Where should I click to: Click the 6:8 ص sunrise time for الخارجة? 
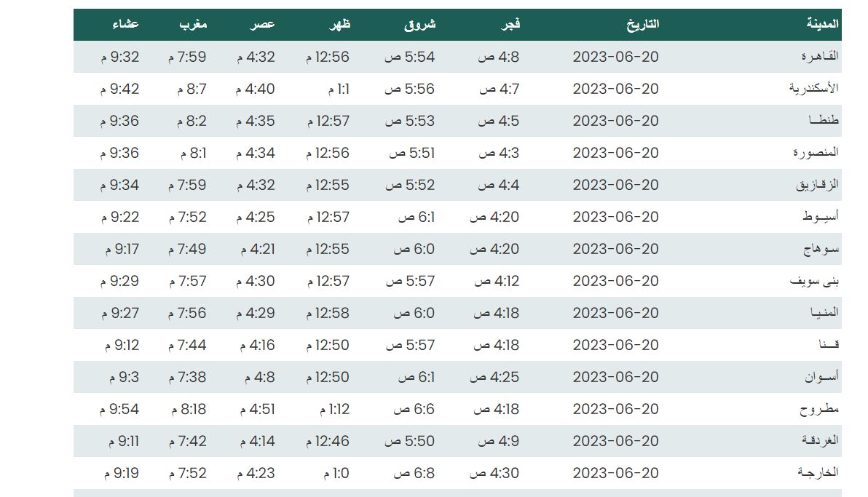click(x=414, y=473)
